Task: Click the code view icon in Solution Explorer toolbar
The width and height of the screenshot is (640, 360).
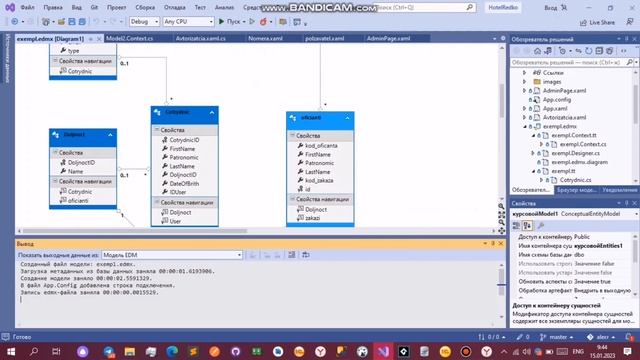Action: [624, 51]
